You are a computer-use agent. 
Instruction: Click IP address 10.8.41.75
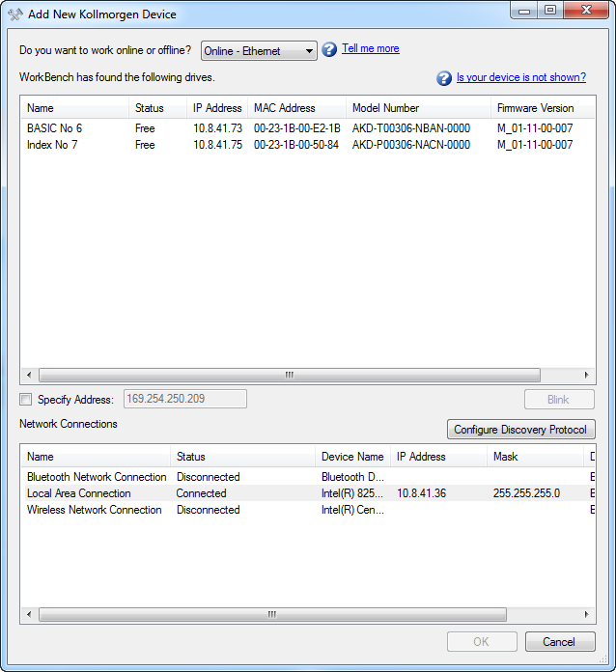coord(218,145)
